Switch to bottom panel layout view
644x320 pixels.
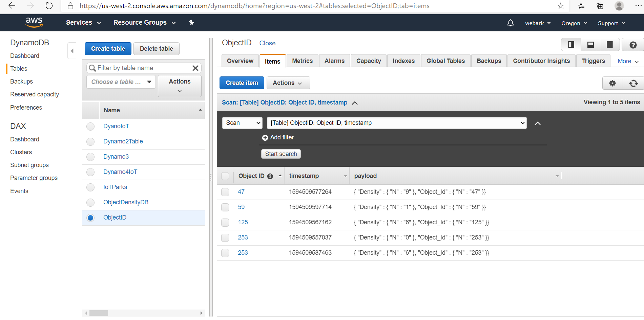point(590,45)
